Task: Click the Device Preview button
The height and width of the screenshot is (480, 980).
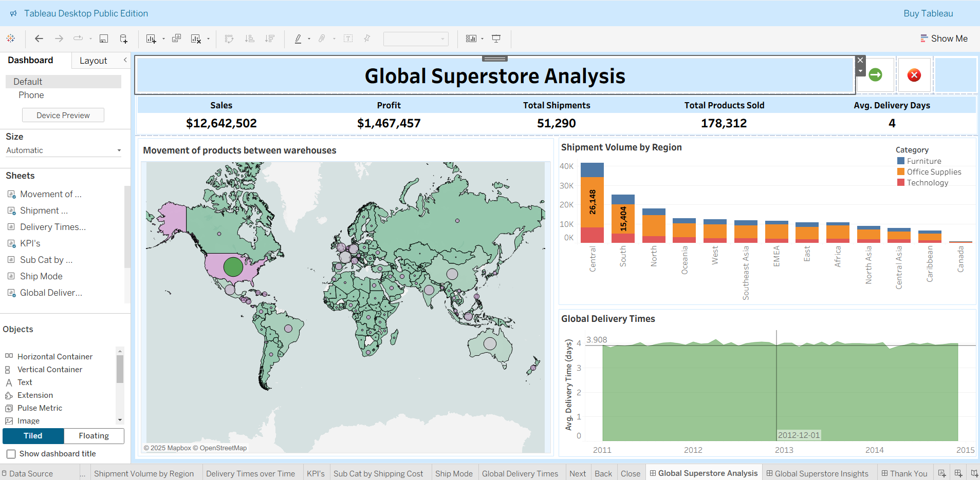Action: (x=63, y=115)
